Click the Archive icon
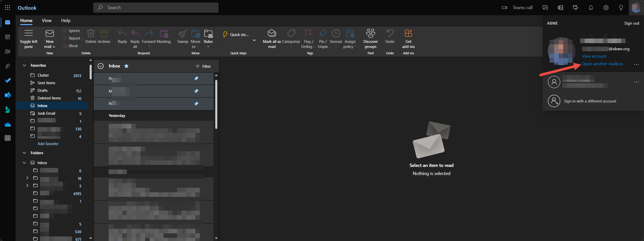This screenshot has width=644, height=241. click(104, 33)
